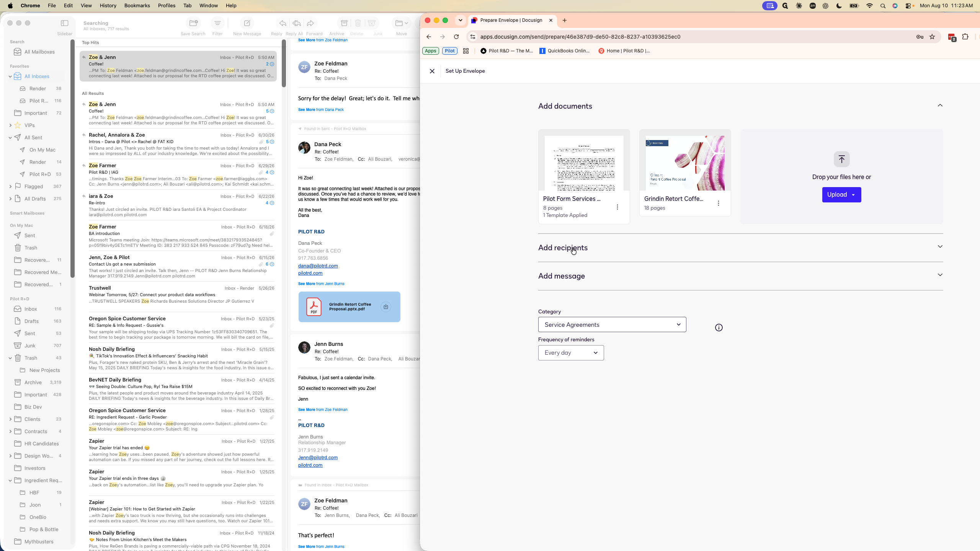Click the Save Search icon

pos(193,23)
